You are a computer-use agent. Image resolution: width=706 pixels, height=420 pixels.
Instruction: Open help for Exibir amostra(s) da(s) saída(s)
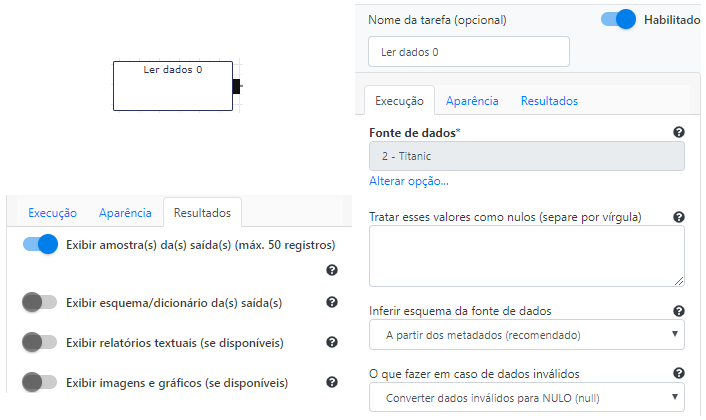tap(332, 270)
